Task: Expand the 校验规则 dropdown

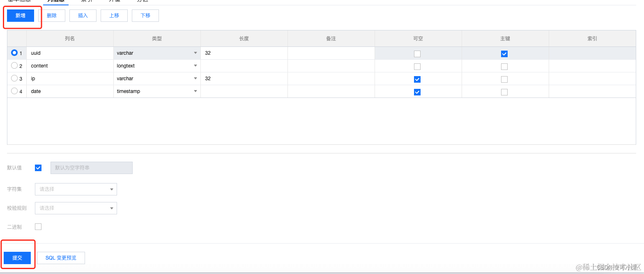Action: (x=76, y=208)
